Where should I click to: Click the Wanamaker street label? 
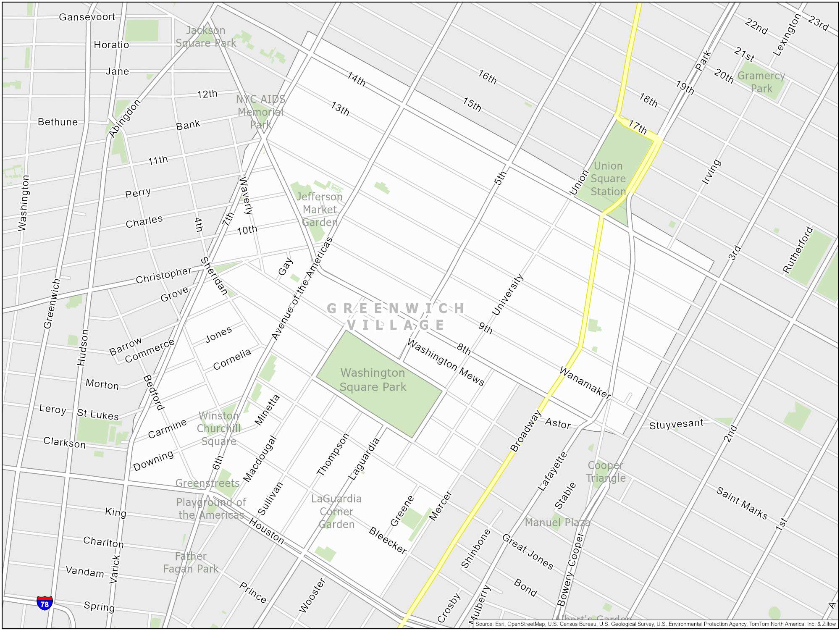point(585,383)
